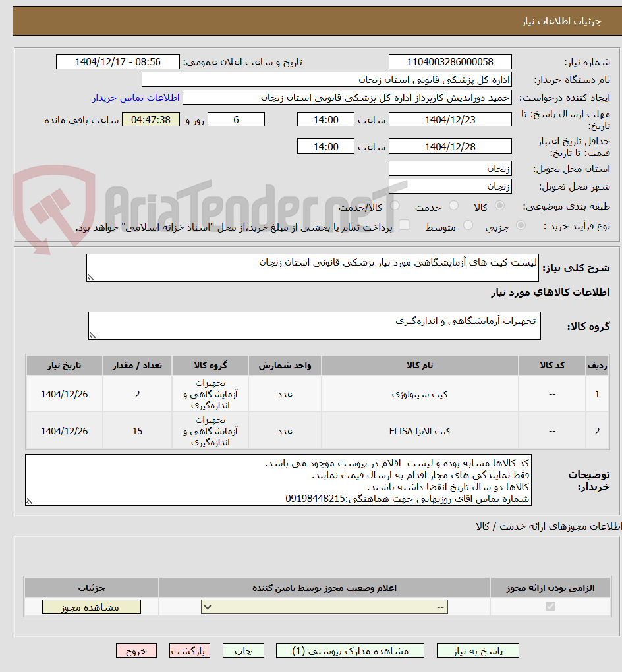Click the اعلام وضعیت مجوز column header

[x=324, y=588]
